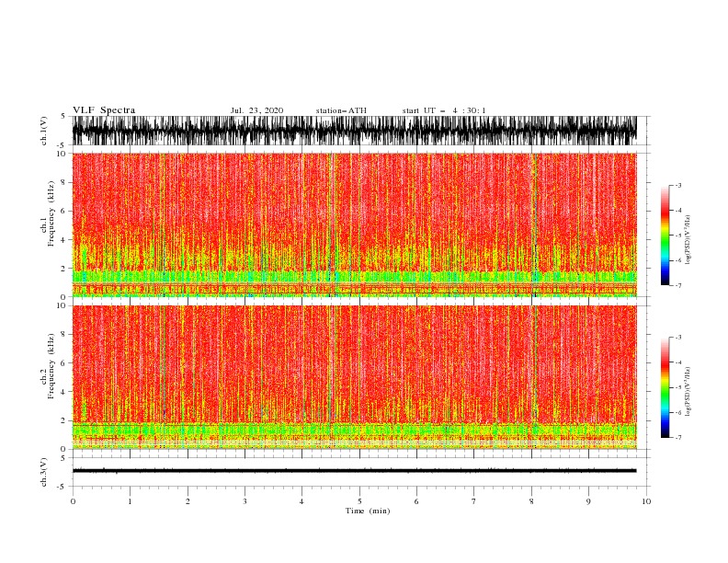Click the "station=ATH" label
The width and height of the screenshot is (728, 563).
point(341,110)
